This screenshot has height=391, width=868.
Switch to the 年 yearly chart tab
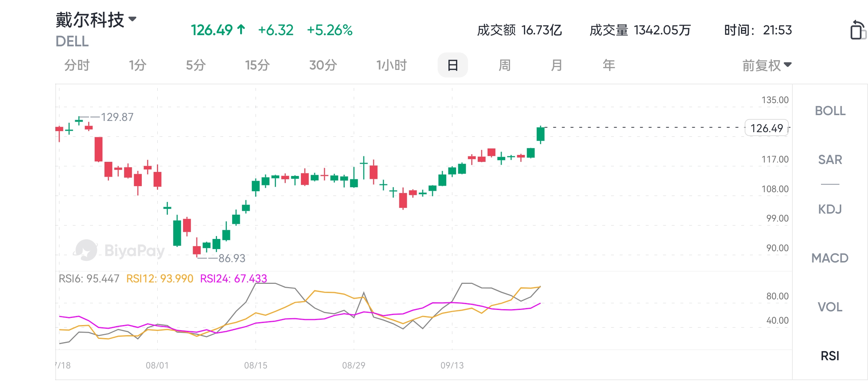(x=609, y=65)
